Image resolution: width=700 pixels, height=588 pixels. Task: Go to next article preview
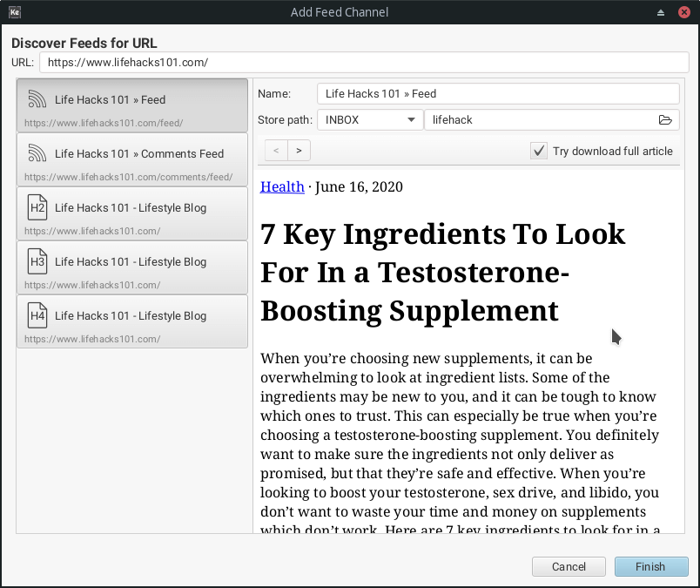pos(299,151)
